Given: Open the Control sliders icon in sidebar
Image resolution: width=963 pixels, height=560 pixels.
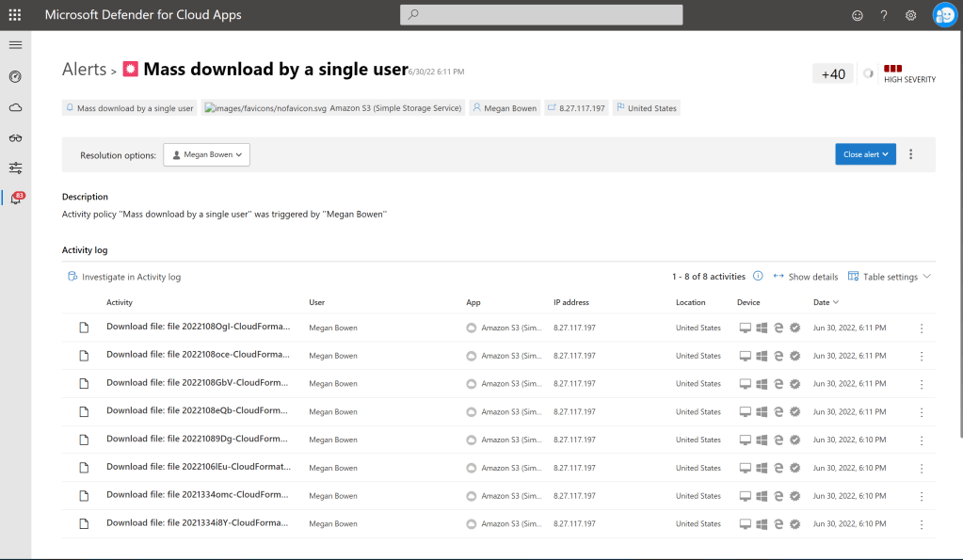Looking at the screenshot, I should pos(15,168).
